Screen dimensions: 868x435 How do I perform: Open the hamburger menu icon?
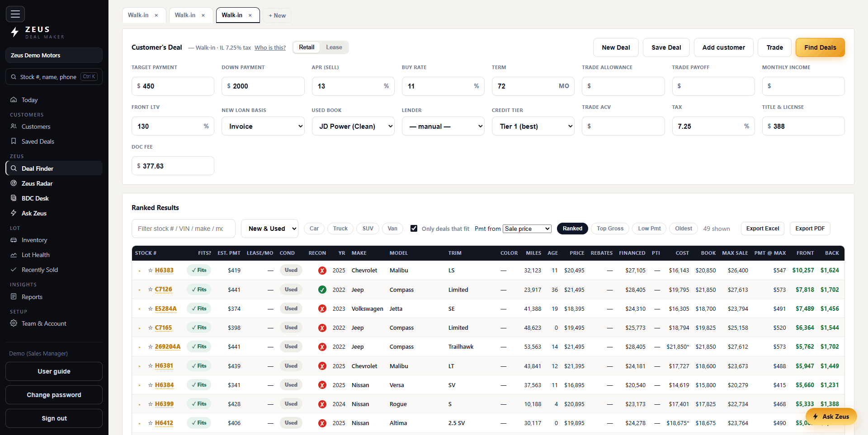[15, 14]
